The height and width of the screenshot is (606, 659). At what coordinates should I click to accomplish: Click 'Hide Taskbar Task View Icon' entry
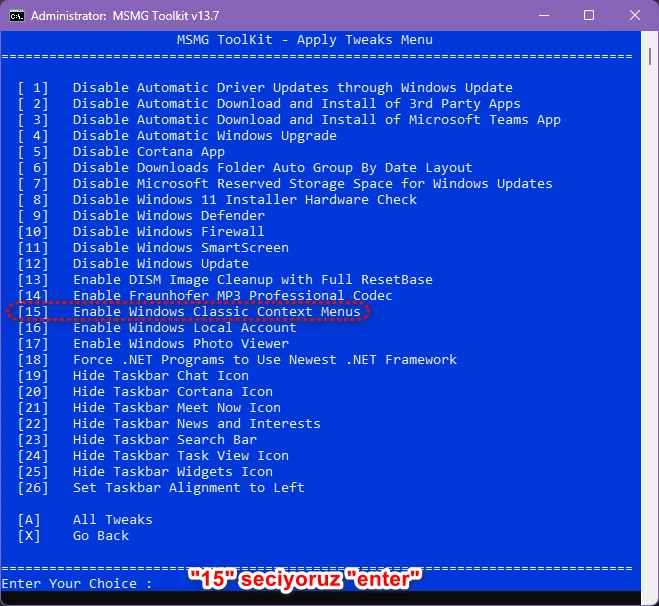181,455
